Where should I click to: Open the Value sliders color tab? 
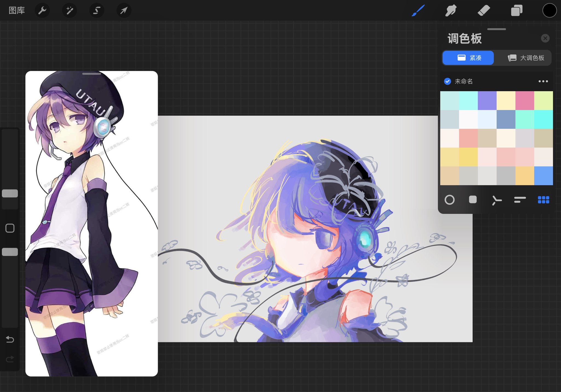[x=520, y=200]
